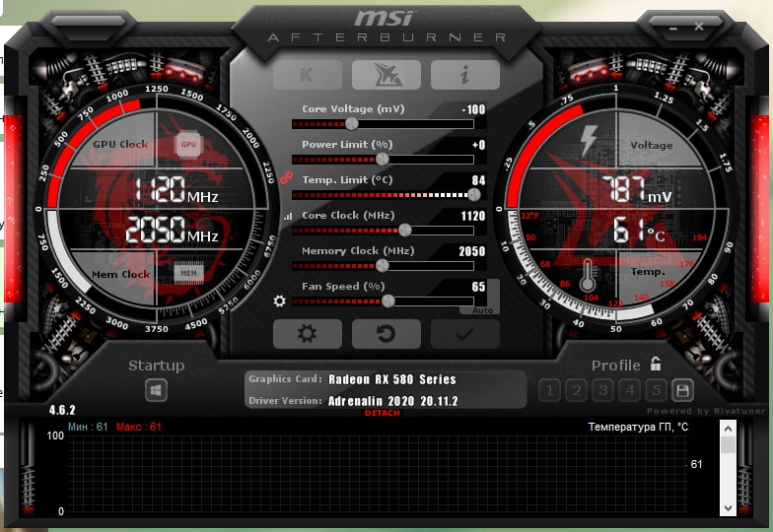Select profile slot 4
773x532 pixels.
tap(629, 390)
